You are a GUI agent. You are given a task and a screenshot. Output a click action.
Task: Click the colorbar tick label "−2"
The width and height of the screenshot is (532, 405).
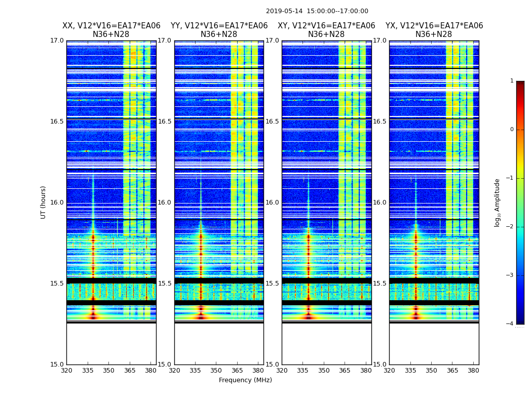click(x=510, y=227)
